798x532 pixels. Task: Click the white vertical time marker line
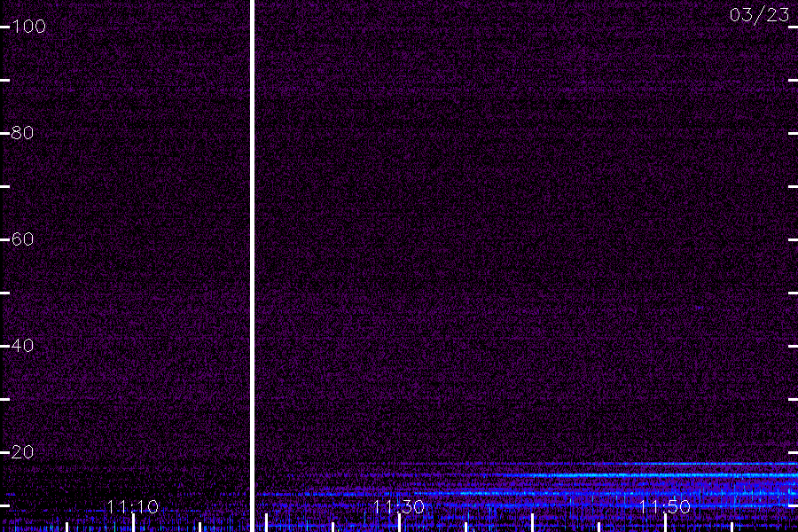[x=252, y=266]
